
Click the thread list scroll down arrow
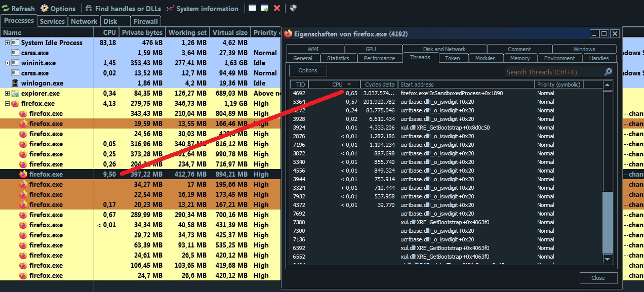coord(608,259)
